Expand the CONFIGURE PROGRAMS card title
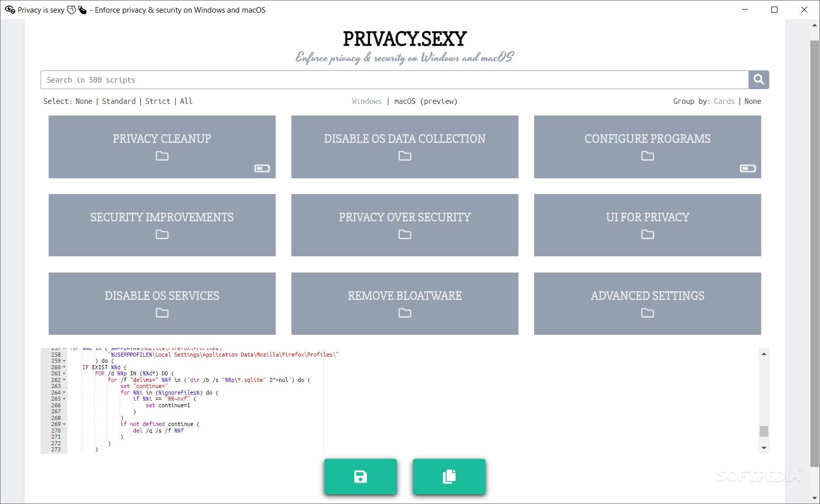 tap(648, 139)
